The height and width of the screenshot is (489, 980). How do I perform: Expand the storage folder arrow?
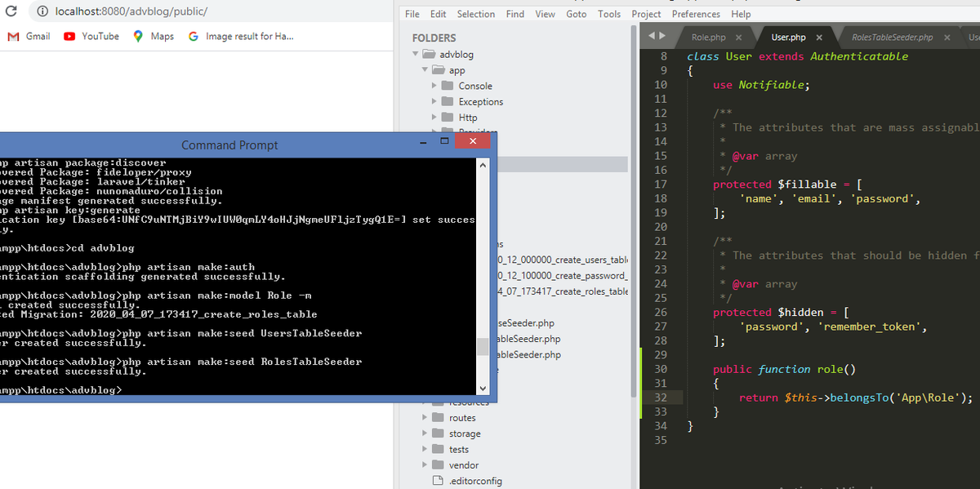425,433
